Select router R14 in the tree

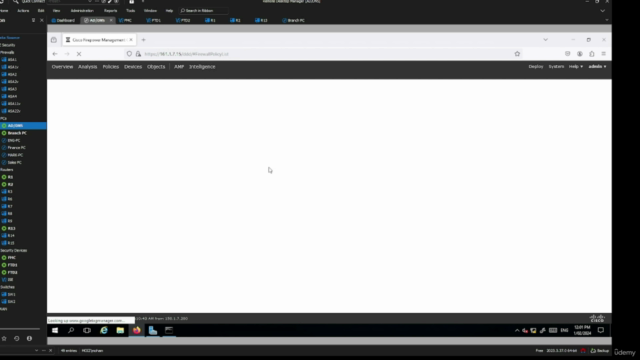[x=11, y=236]
